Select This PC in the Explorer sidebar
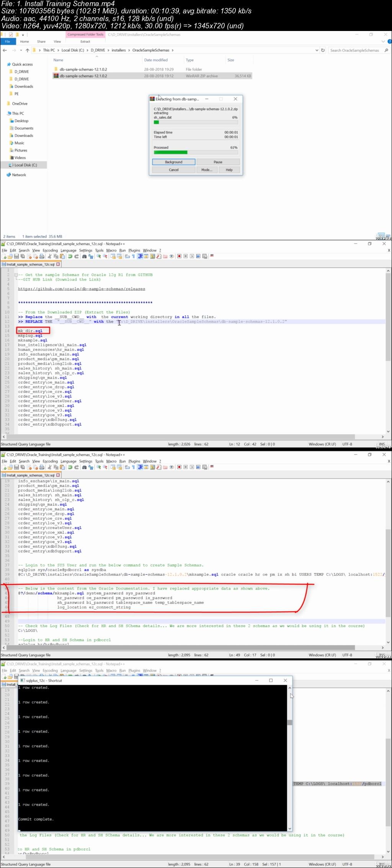 click(x=18, y=113)
